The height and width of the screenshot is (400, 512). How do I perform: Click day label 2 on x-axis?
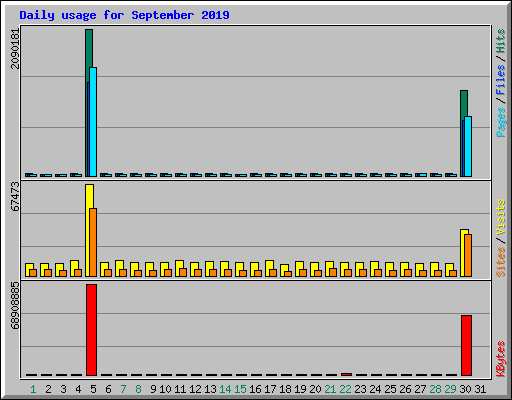coord(48,389)
